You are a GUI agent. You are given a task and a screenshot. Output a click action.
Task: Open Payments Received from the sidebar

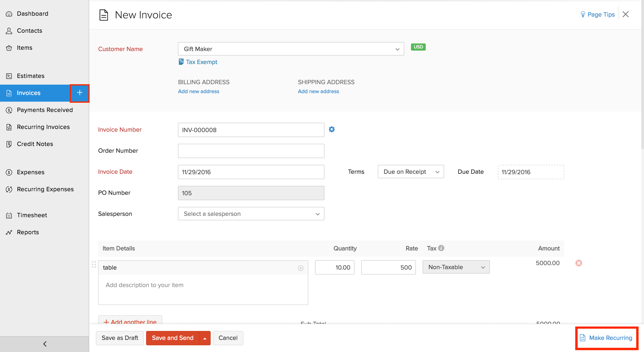pyautogui.click(x=9, y=110)
